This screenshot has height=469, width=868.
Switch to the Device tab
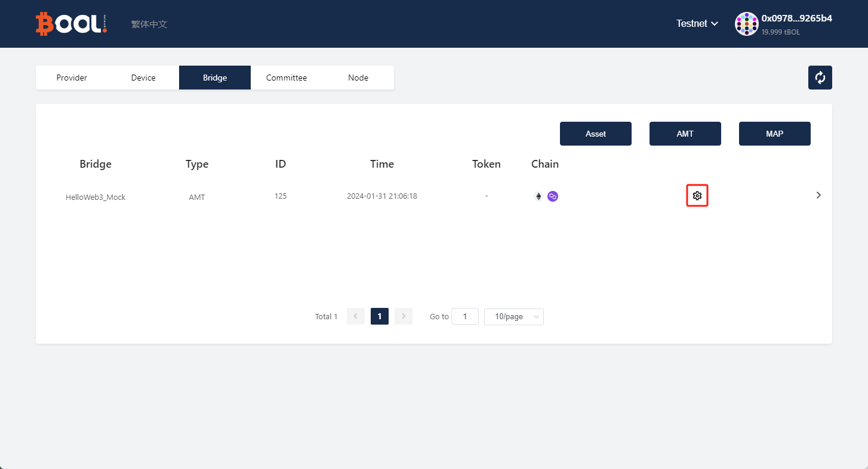tap(143, 78)
